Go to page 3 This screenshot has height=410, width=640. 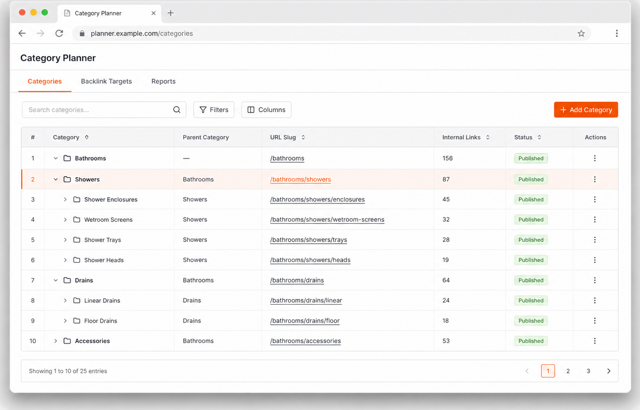(x=588, y=371)
